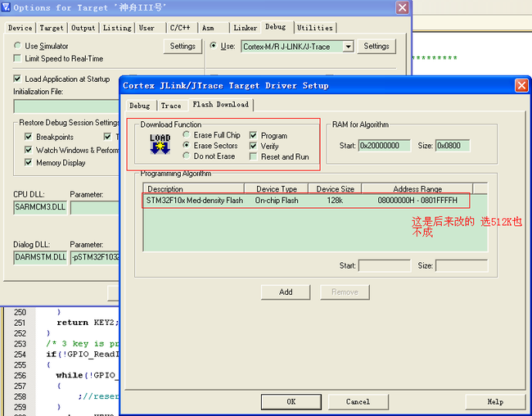Image resolution: width=532 pixels, height=416 pixels.
Task: Click the CPU DLL field SARMCM3.DLL
Action: pos(40,207)
